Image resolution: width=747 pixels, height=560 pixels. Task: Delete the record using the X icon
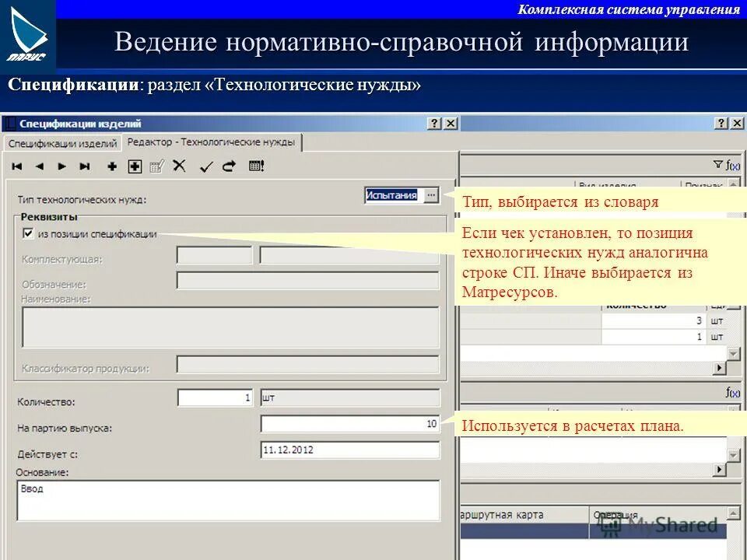180,166
